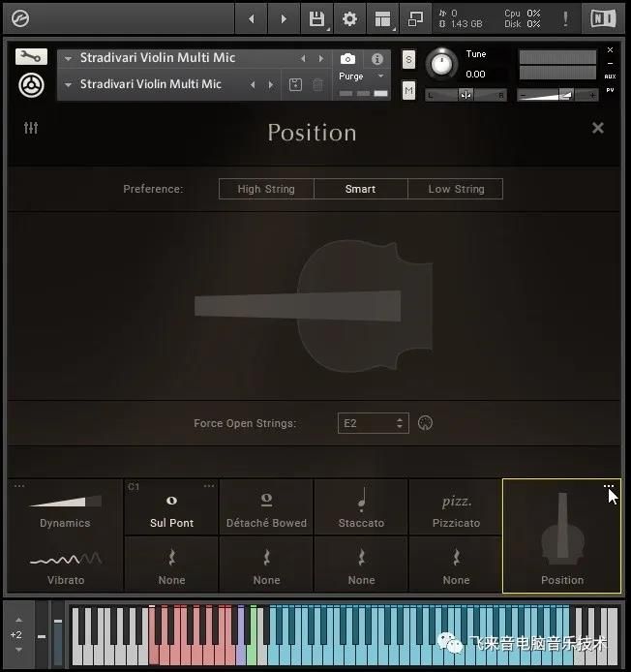
Task: Open the save floppy disk menu
Action: [317, 18]
